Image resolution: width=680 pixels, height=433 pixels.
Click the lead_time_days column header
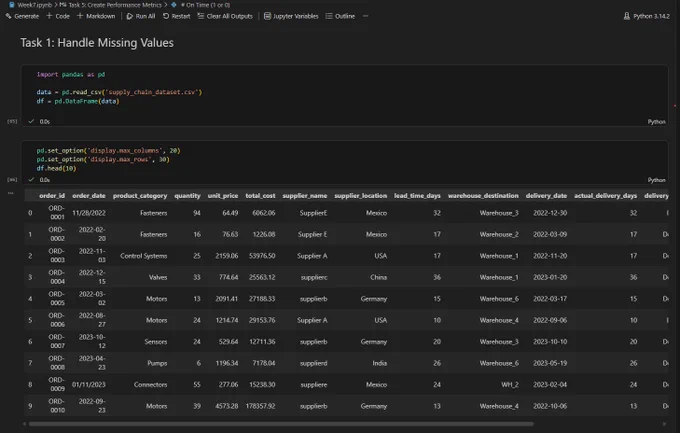point(417,196)
